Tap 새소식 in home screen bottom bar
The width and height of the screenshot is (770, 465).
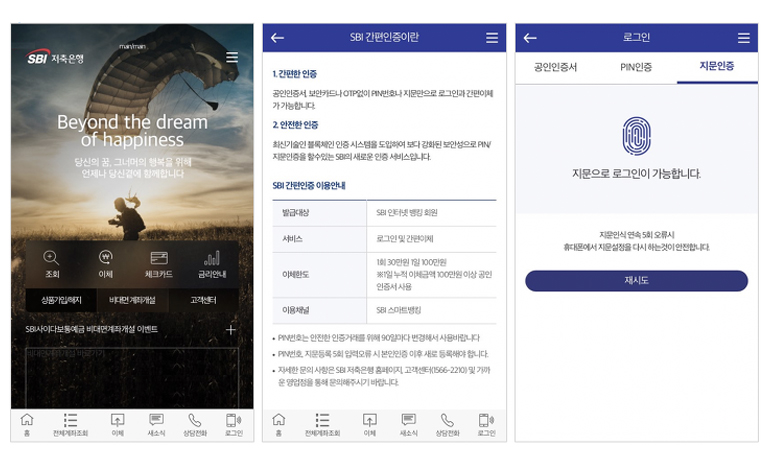[157, 425]
